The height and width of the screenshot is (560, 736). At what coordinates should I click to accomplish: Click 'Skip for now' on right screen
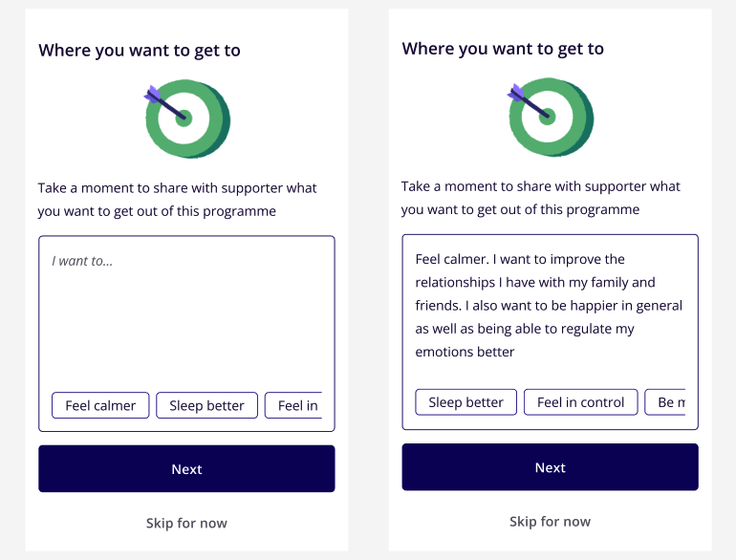click(x=551, y=522)
